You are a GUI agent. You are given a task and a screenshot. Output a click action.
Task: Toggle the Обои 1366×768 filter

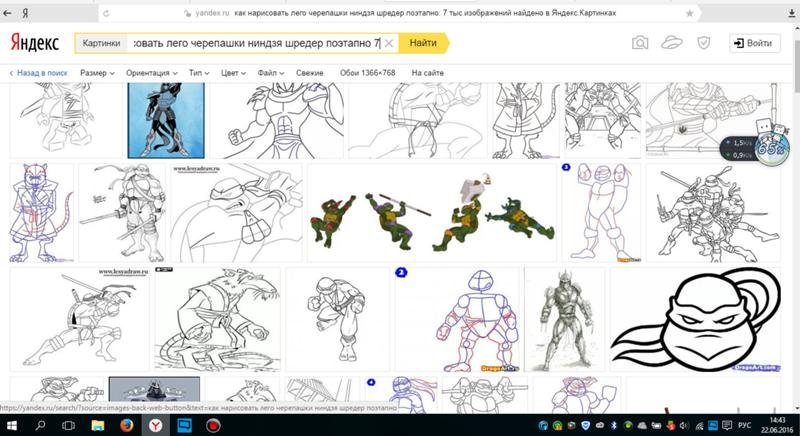tap(367, 73)
